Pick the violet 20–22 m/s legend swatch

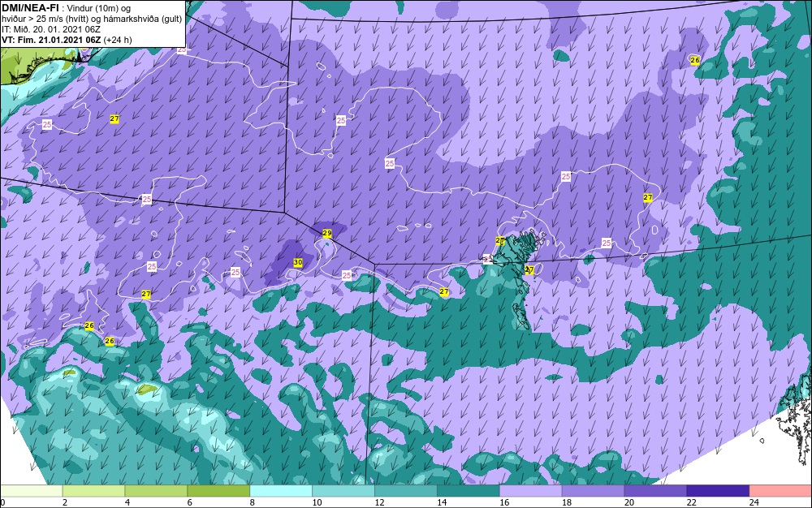(655, 491)
